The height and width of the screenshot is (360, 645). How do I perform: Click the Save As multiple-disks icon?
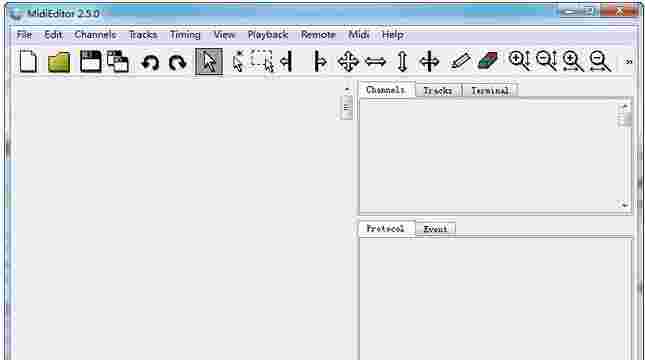(118, 62)
